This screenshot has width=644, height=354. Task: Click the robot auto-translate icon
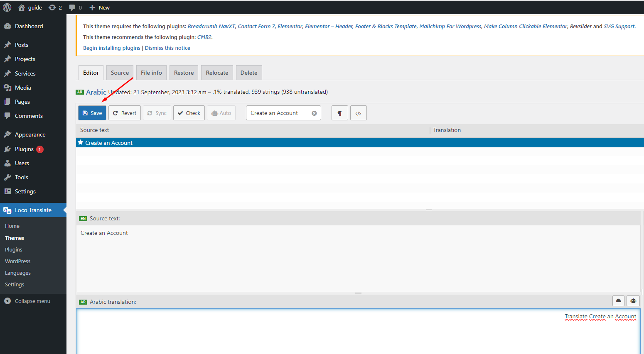[633, 301]
